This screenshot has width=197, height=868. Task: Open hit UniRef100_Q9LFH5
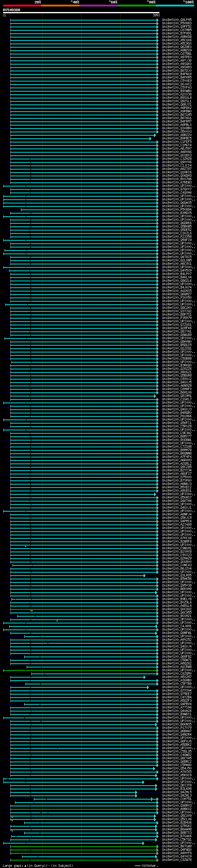click(177, 20)
